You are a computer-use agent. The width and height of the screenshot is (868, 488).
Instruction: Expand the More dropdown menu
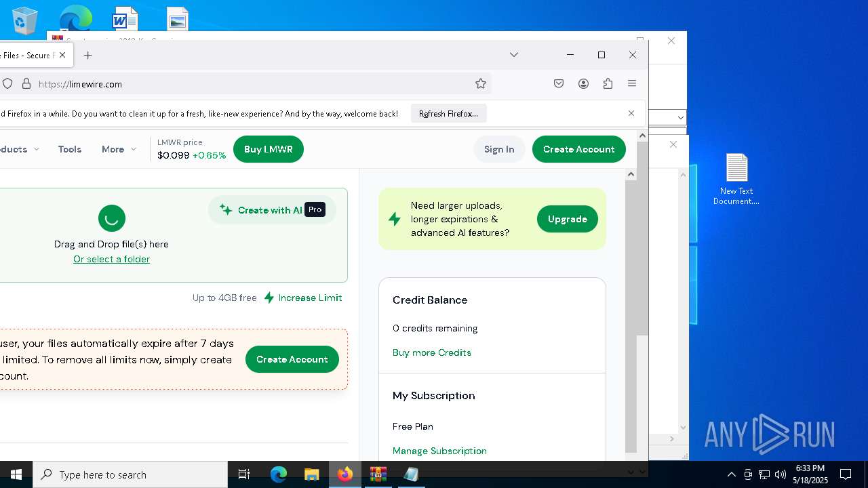tap(119, 149)
